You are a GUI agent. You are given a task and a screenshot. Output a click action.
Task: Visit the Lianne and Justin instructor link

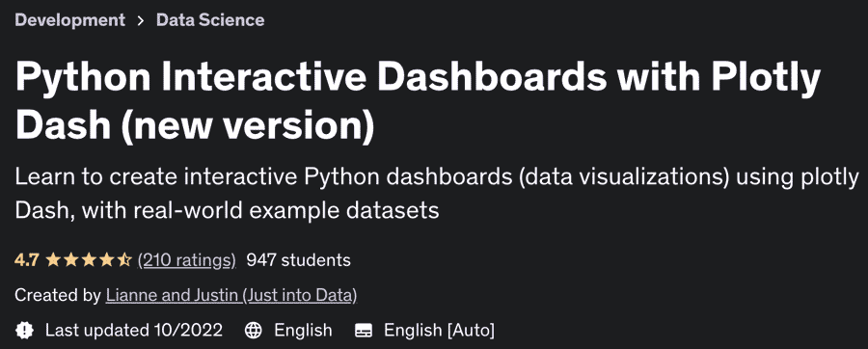[x=231, y=295]
